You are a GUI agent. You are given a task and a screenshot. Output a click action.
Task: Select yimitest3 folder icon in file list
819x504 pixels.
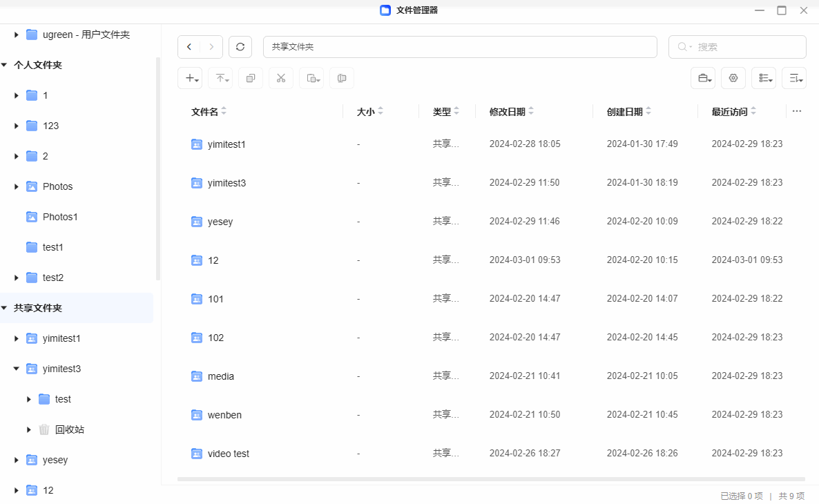[x=196, y=183]
